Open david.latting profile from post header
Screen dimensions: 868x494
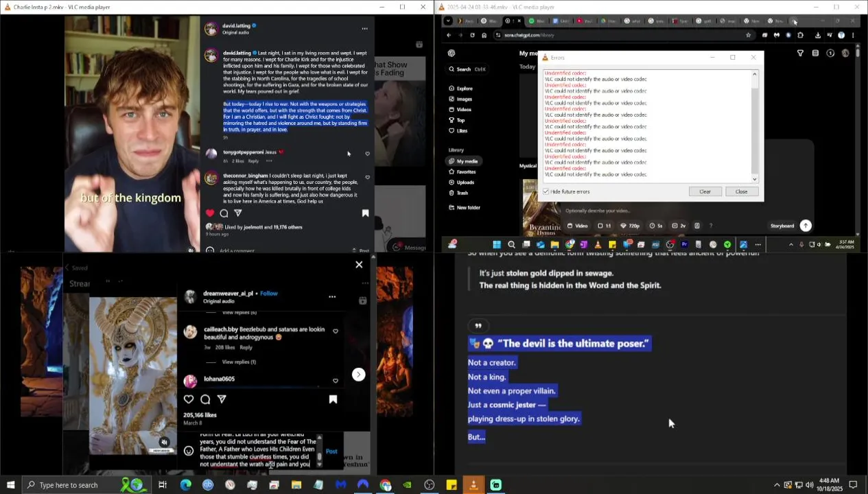pyautogui.click(x=236, y=25)
